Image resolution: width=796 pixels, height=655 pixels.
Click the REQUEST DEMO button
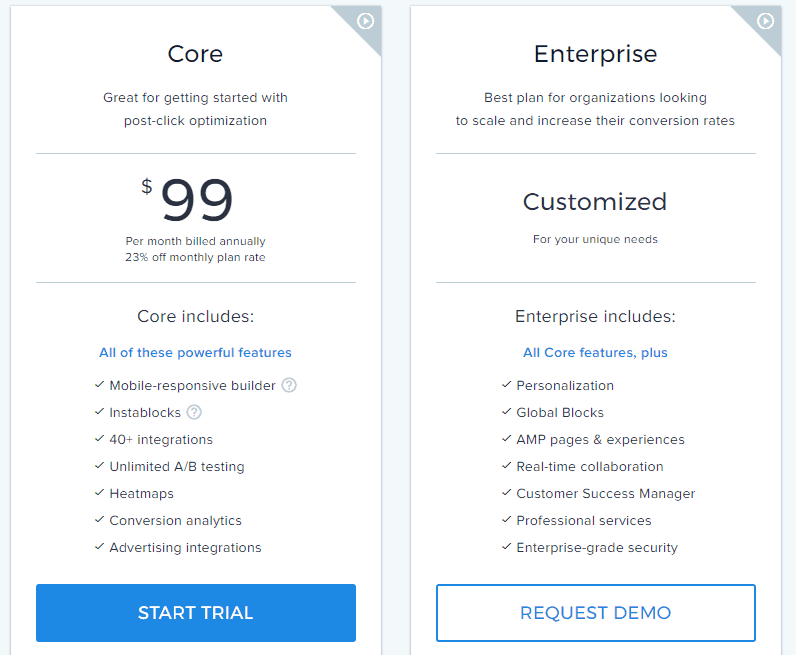(x=596, y=613)
